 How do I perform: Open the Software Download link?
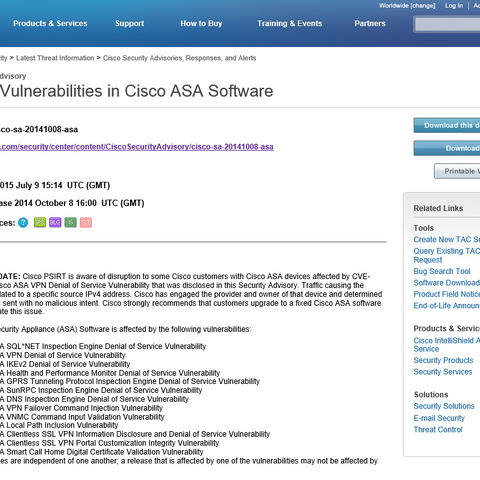point(447,283)
